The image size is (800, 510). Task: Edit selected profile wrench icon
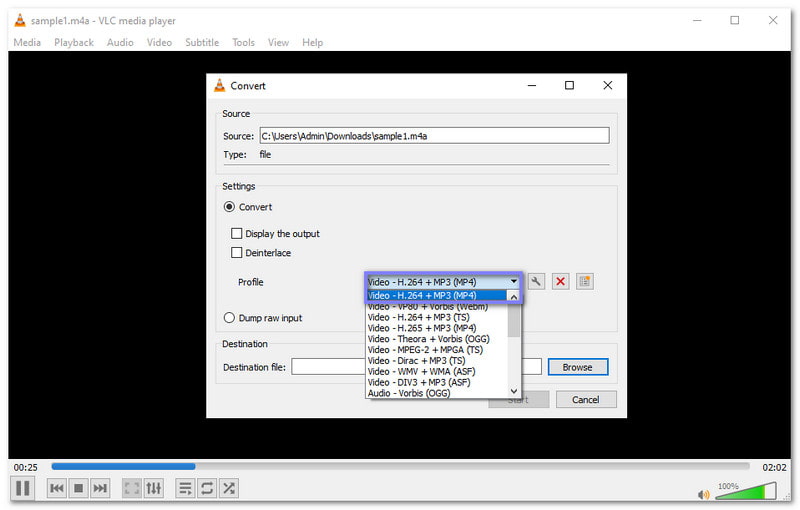[536, 282]
